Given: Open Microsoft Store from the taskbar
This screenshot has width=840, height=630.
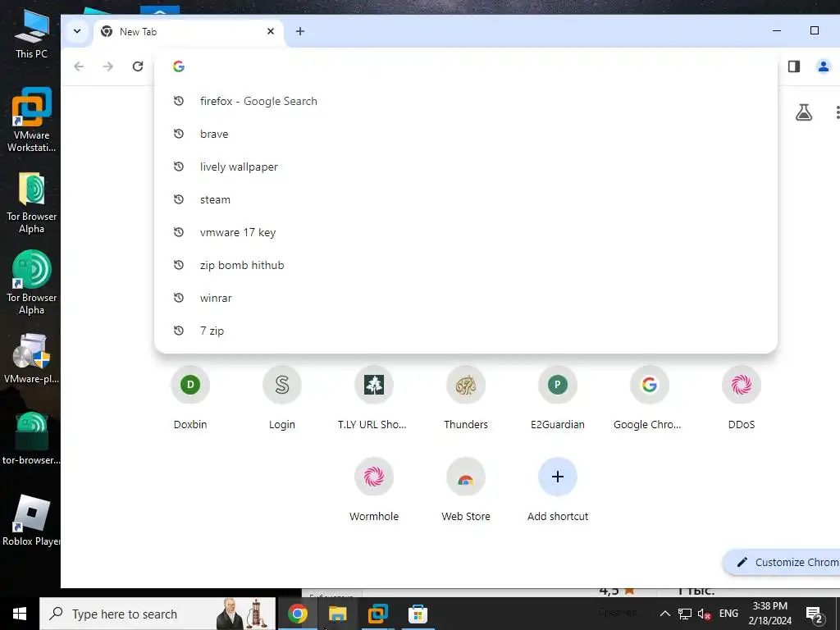Looking at the screenshot, I should point(418,614).
